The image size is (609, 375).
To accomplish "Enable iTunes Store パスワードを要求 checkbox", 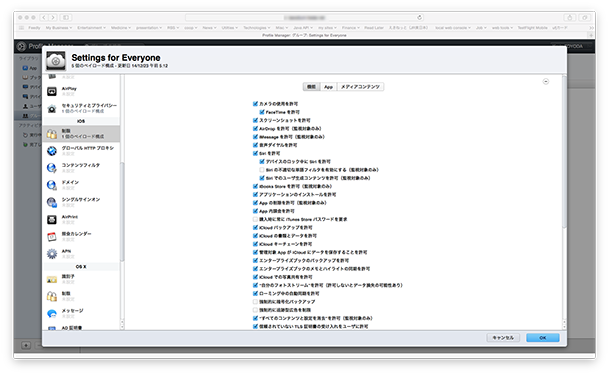I will point(255,219).
